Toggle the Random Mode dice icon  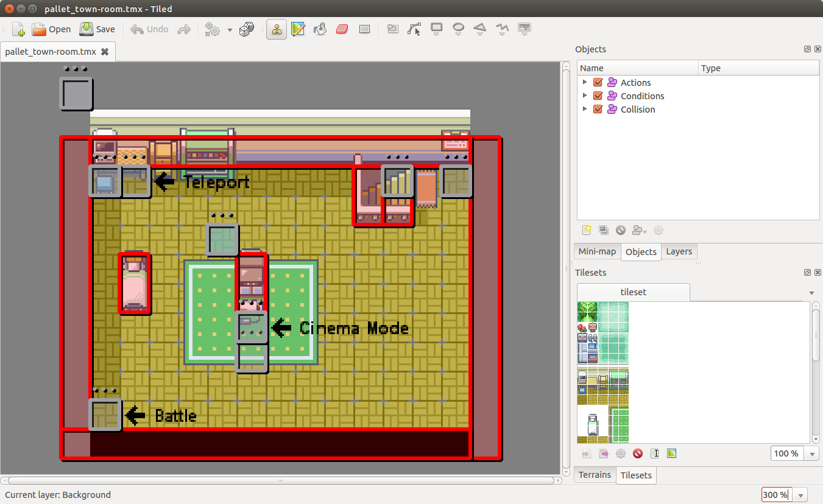coord(246,29)
